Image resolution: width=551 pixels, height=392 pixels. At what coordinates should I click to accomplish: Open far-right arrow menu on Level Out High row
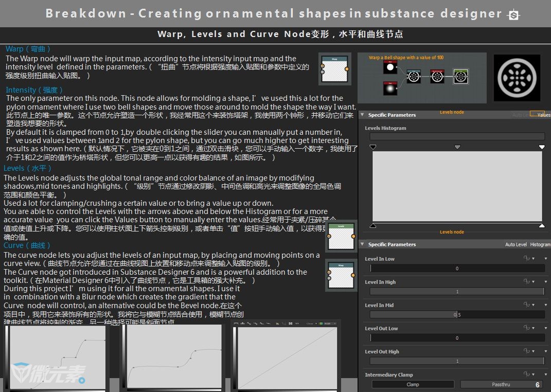click(x=546, y=351)
